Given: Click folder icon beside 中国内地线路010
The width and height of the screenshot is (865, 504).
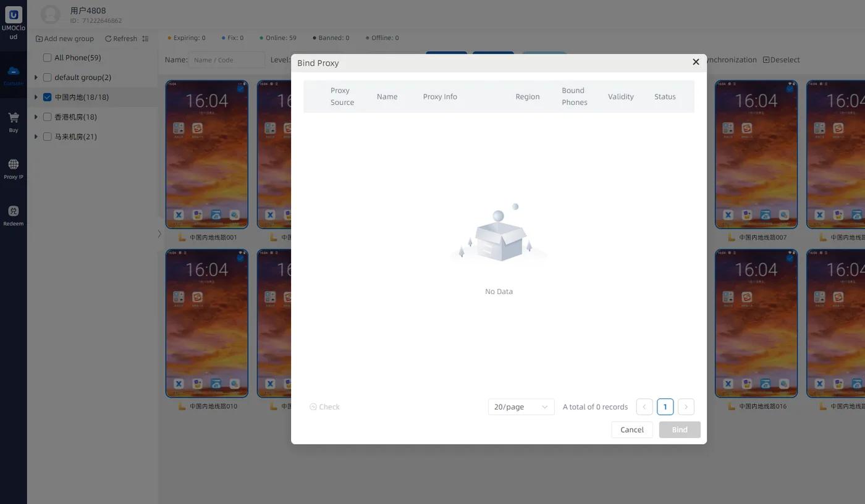Looking at the screenshot, I should click(x=182, y=406).
